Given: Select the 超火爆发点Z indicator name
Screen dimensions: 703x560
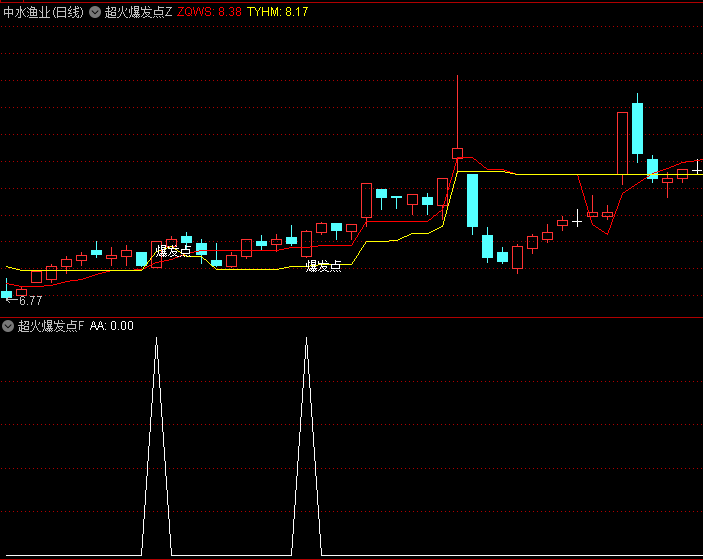Looking at the screenshot, I should 138,12.
